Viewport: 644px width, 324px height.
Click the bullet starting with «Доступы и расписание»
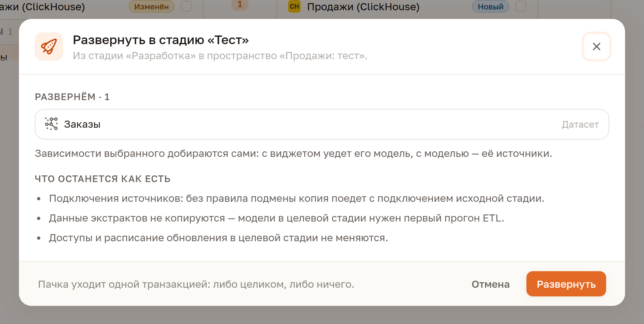pyautogui.click(x=219, y=238)
